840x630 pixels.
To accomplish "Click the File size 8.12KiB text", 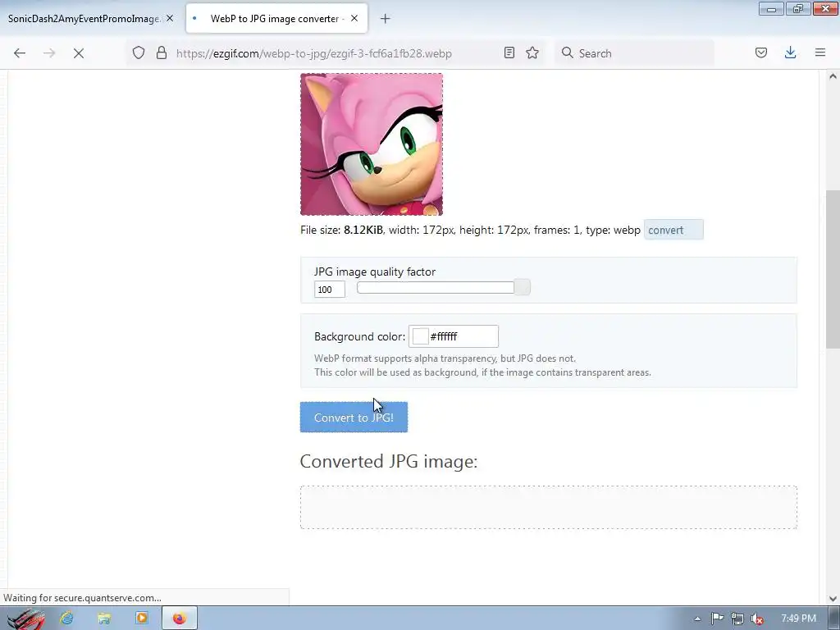I will coord(341,230).
